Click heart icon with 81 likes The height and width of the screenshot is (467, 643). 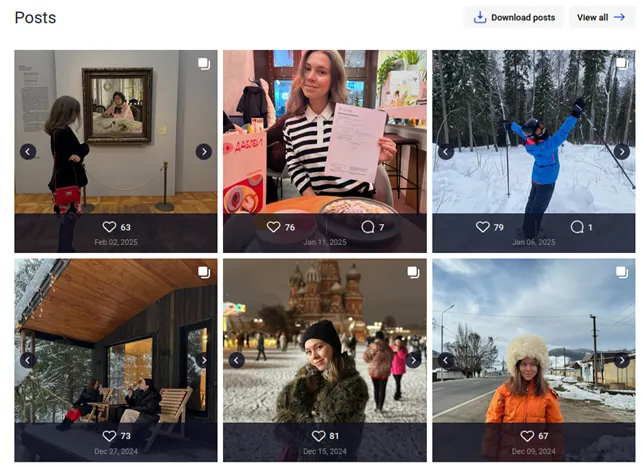[318, 436]
